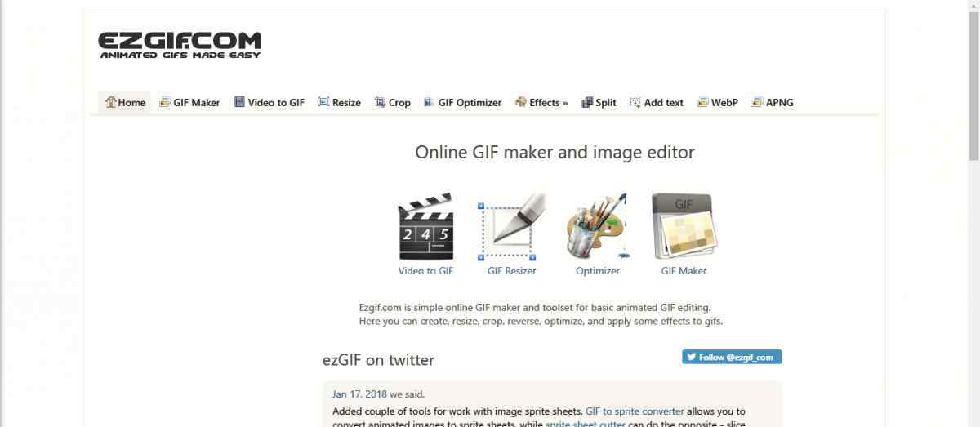Follow @ezgif_com on Twitter
The image size is (980, 427).
[733, 357]
